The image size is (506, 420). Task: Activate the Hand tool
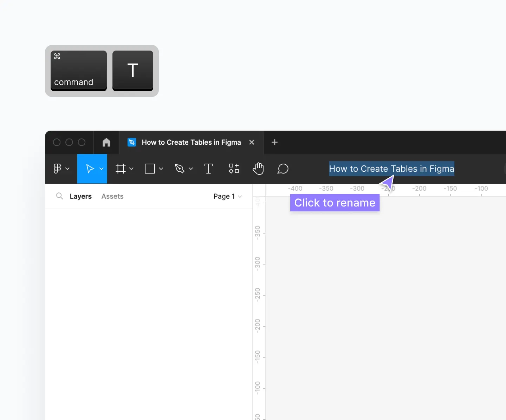click(258, 169)
